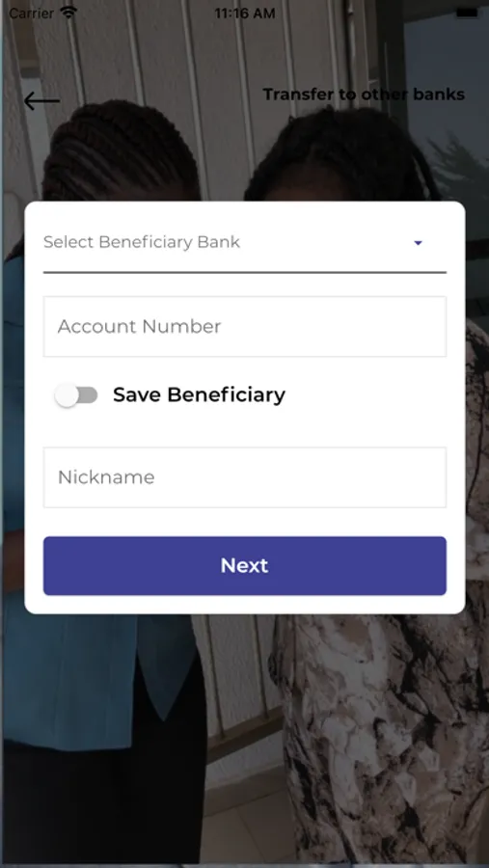The image size is (489, 868).
Task: Tap the Wi-Fi signal icon in status bar
Action: (68, 13)
